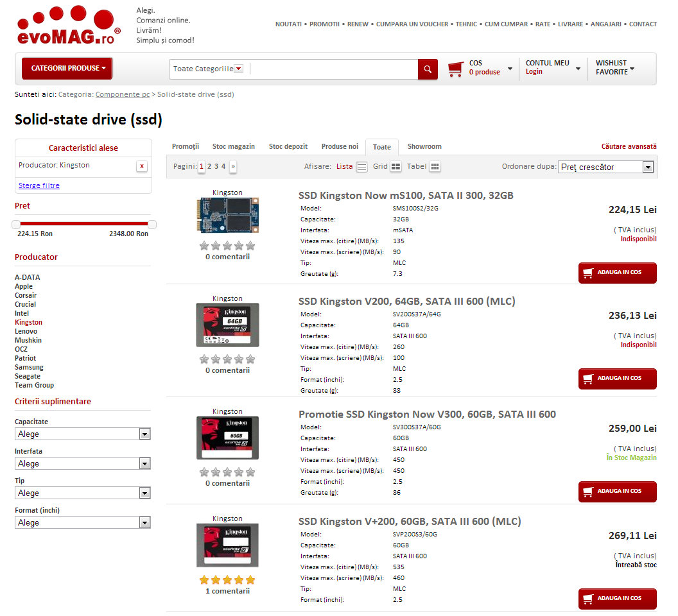Open the mS100 mSATA product image
The height and width of the screenshot is (616, 678).
[x=227, y=215]
